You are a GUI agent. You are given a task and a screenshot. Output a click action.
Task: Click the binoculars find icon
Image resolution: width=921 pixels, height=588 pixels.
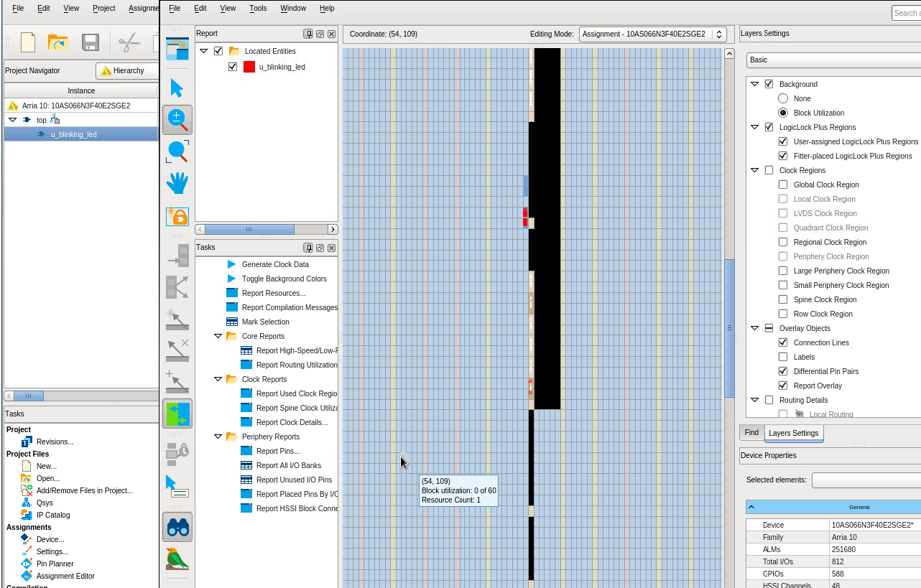click(x=177, y=528)
